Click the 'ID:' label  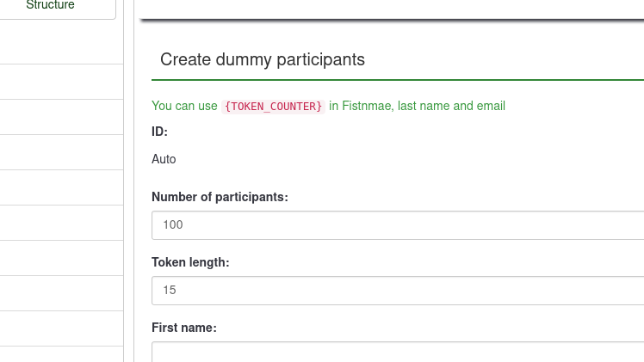coord(159,132)
